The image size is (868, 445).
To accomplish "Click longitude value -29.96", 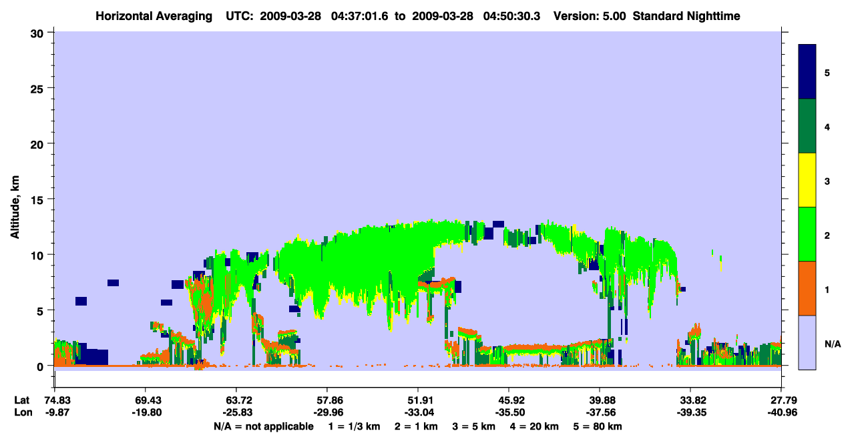I will click(327, 412).
